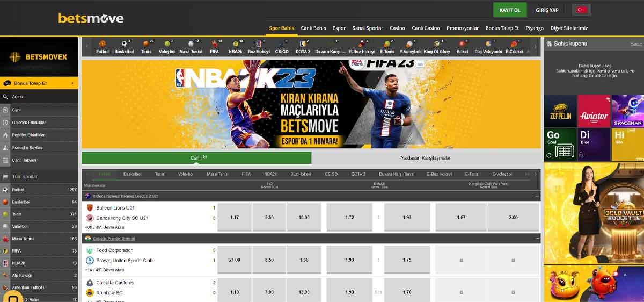Select Amerikan Futbolu in the sidebar list

[39, 287]
